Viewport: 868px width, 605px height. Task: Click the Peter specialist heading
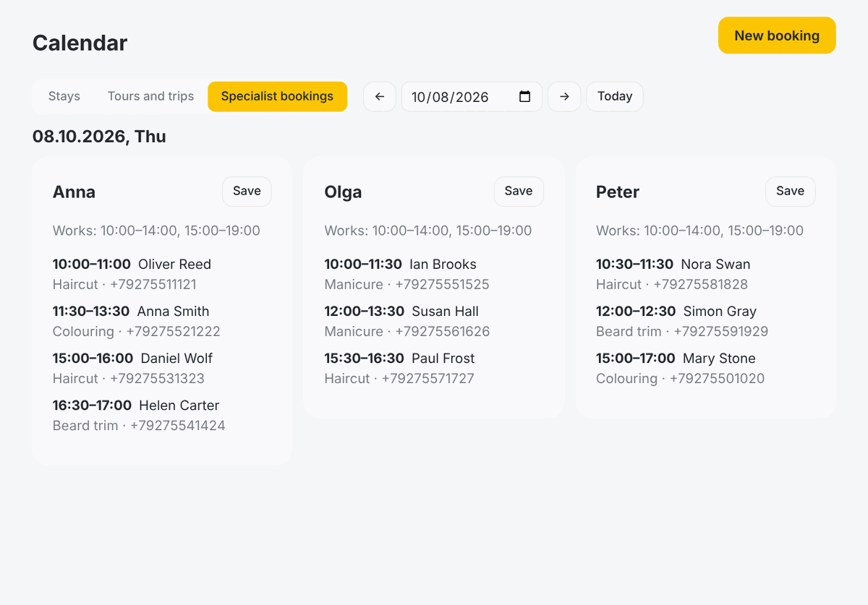(x=618, y=192)
